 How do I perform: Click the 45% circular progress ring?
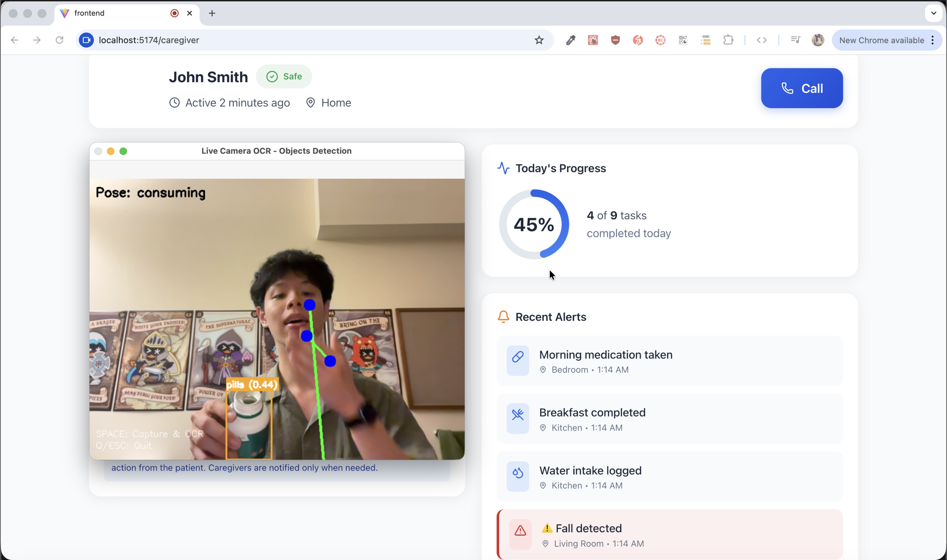coord(533,224)
